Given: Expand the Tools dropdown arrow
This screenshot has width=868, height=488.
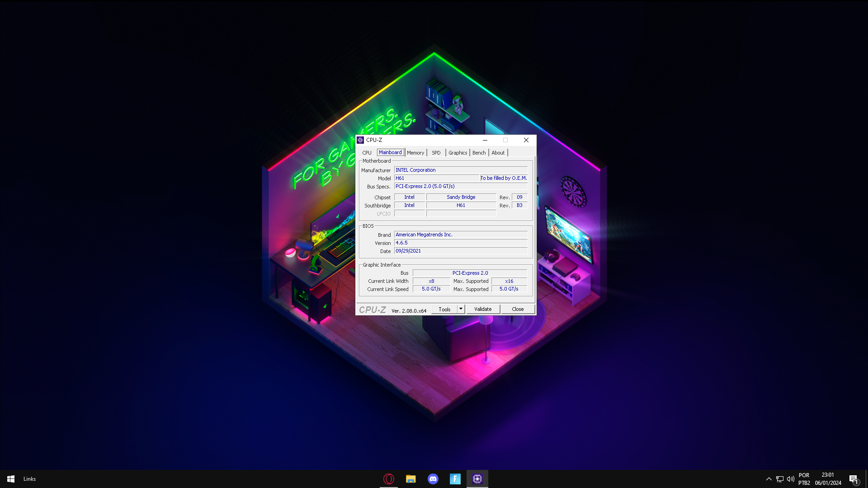Looking at the screenshot, I should point(461,309).
